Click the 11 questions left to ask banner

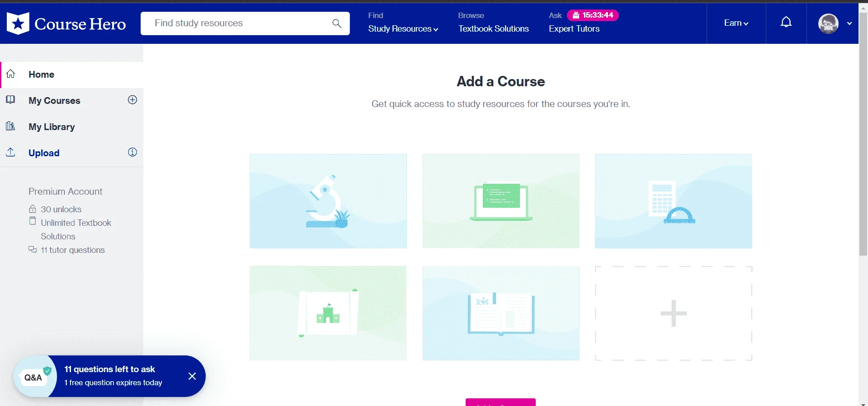coord(109,376)
